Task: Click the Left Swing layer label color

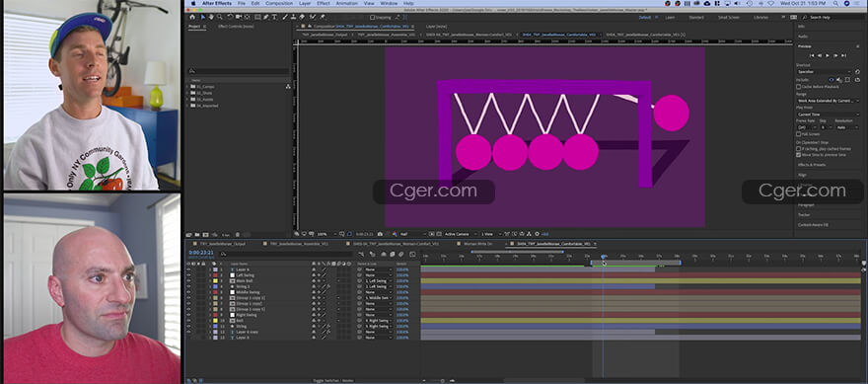Action: coord(215,275)
